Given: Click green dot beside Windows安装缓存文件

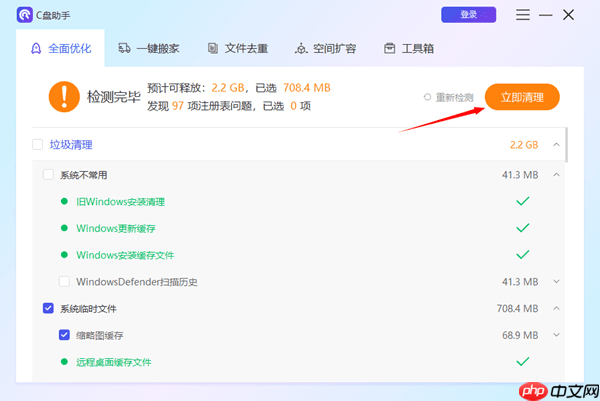Looking at the screenshot, I should pyautogui.click(x=64, y=255).
